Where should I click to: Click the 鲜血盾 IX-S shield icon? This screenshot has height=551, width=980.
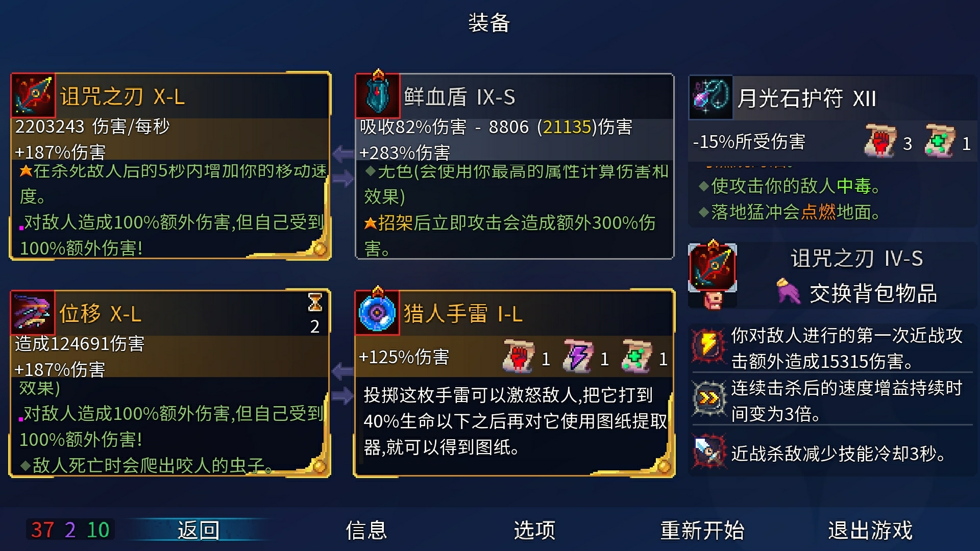click(x=378, y=96)
